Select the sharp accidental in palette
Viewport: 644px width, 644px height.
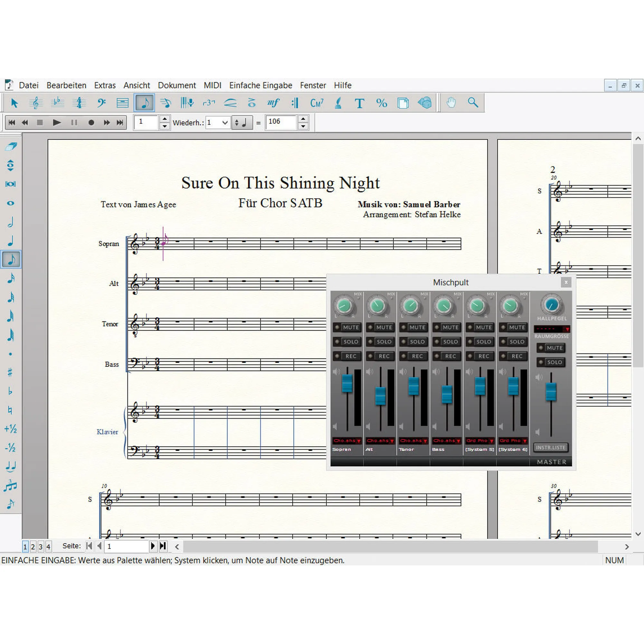(11, 372)
